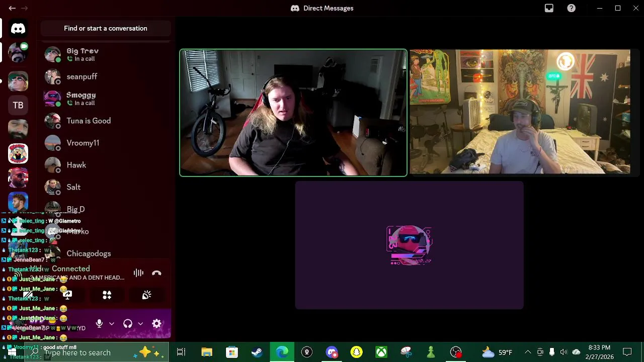Select Hawk in the DM list
644x362 pixels.
point(106,165)
